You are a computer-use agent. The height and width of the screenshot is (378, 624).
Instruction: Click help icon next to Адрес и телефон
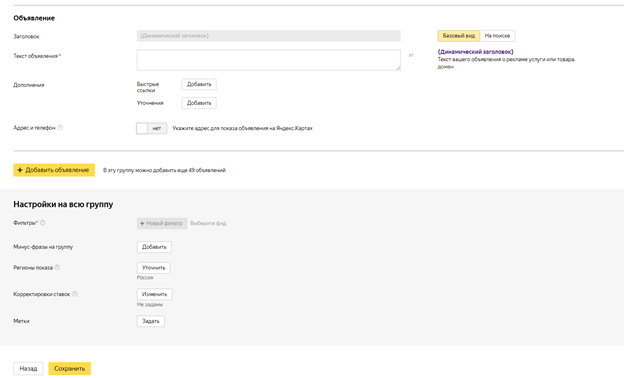tap(60, 128)
